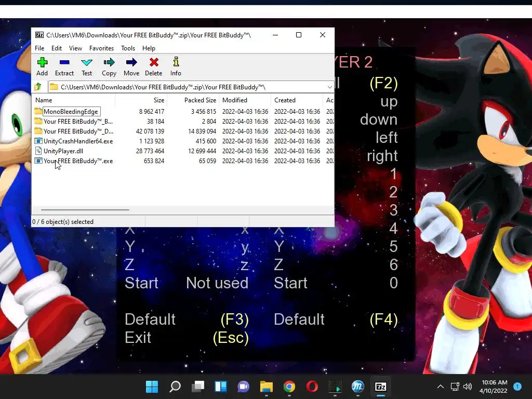Open the Help menu
The height and width of the screenshot is (399, 532).
click(149, 48)
